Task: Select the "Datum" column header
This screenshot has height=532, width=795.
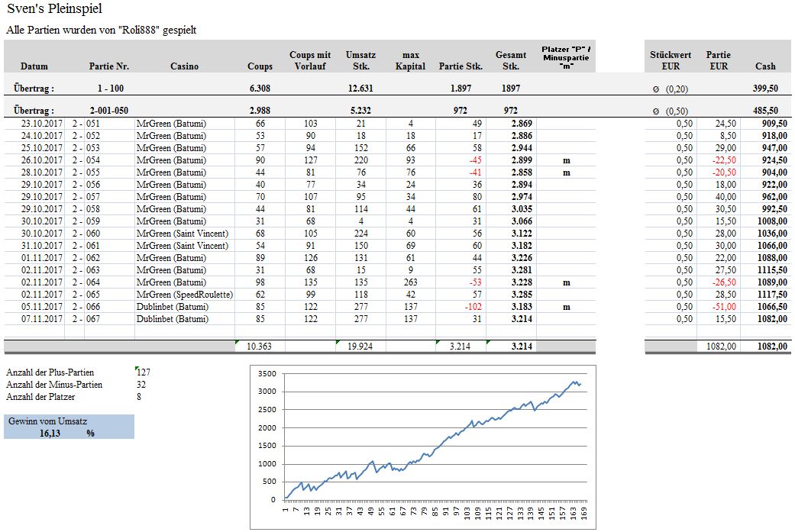Action: point(34,66)
